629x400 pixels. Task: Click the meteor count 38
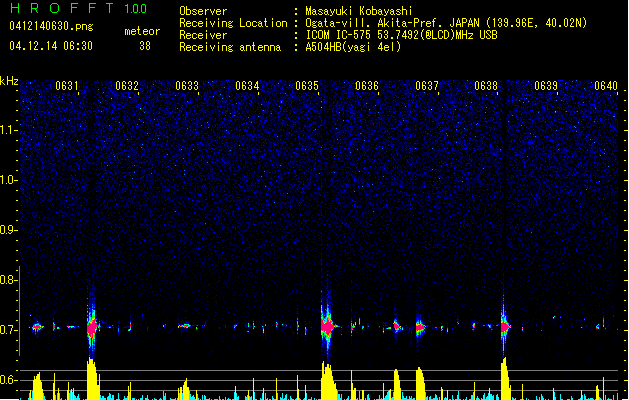point(145,46)
